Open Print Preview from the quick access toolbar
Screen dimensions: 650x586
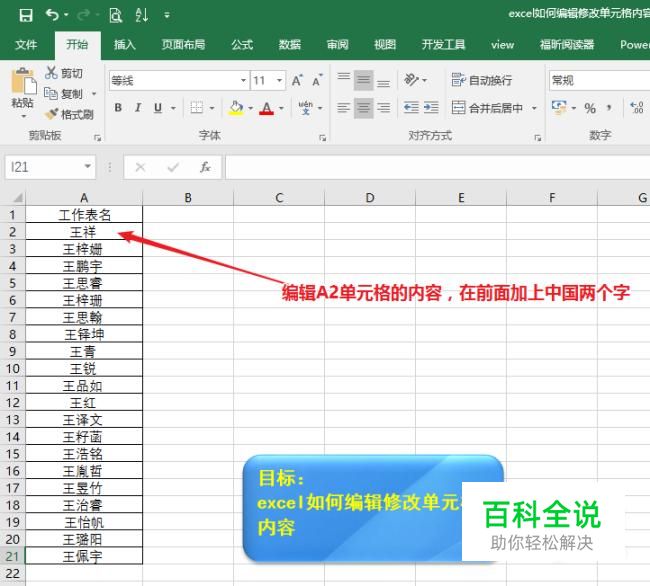coord(116,15)
